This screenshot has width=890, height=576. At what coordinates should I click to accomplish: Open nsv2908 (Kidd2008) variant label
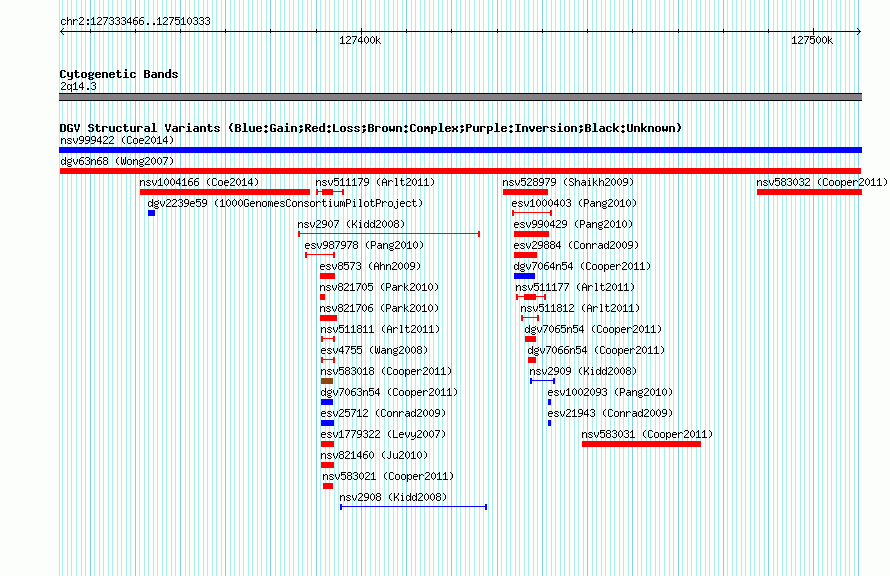point(393,497)
